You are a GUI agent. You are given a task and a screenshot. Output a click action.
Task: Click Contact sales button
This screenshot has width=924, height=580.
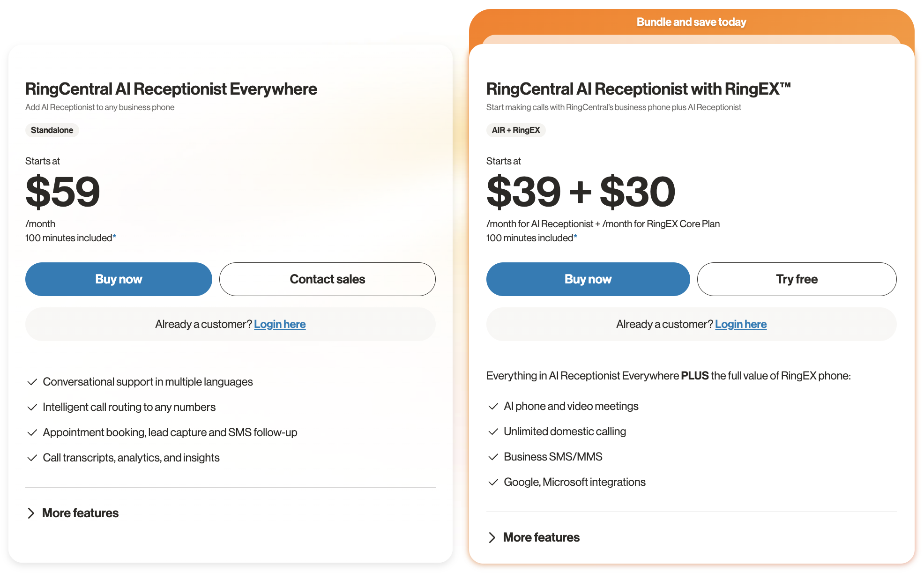(x=327, y=279)
